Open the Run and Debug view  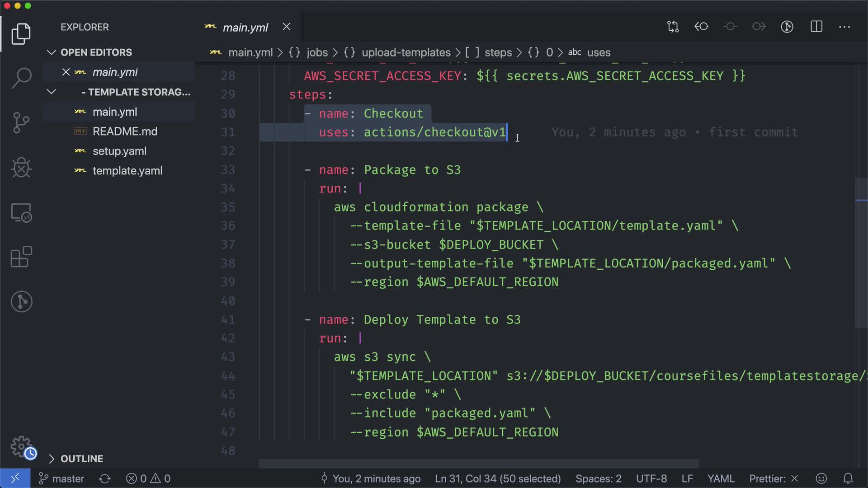pyautogui.click(x=21, y=168)
